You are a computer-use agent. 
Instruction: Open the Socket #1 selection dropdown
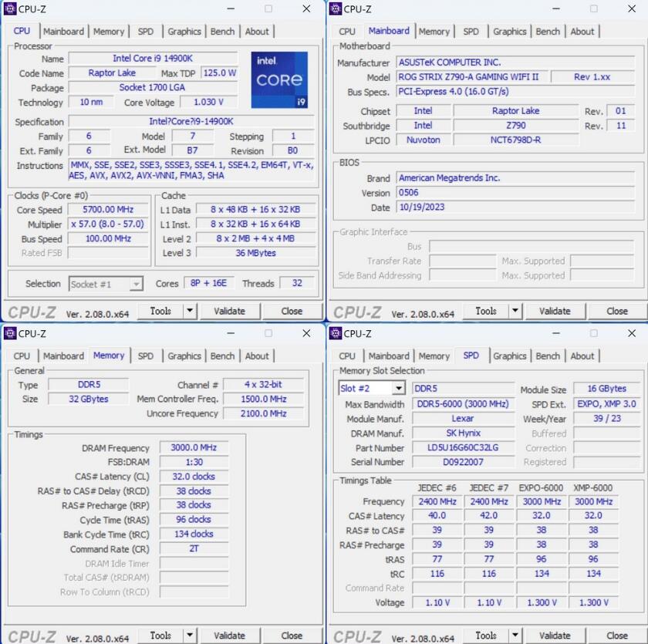(137, 284)
